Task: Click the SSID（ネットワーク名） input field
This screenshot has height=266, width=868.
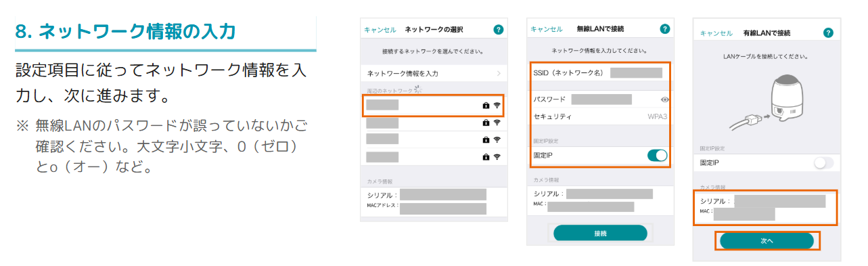Action: click(x=636, y=72)
